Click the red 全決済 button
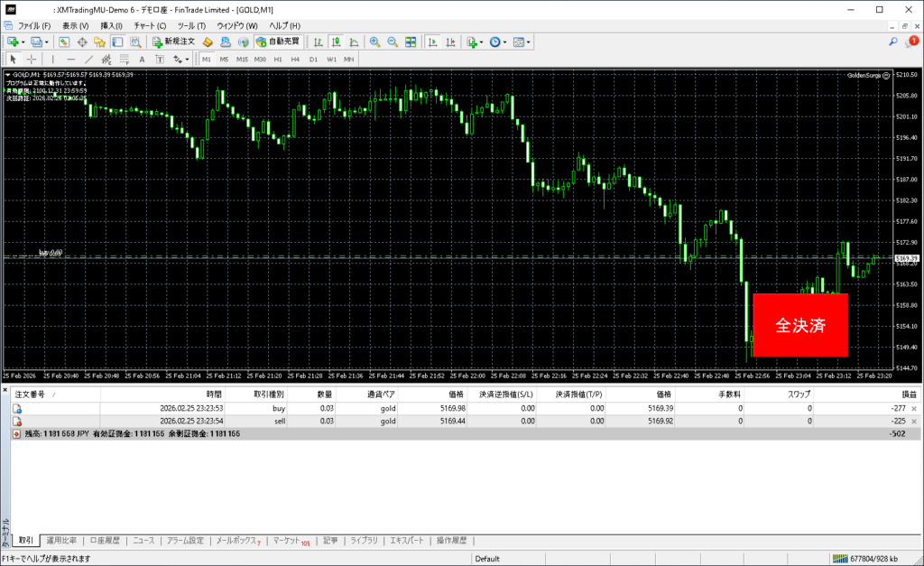 click(x=800, y=325)
